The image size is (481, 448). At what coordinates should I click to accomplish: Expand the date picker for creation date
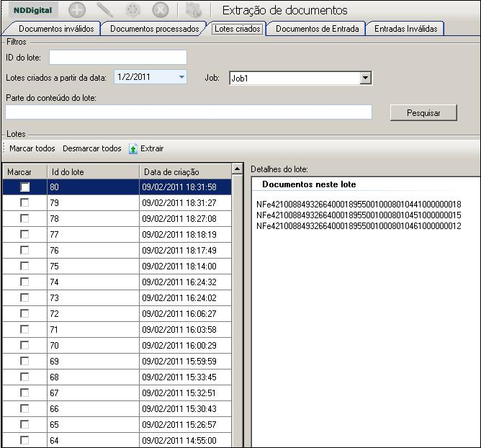(x=181, y=76)
